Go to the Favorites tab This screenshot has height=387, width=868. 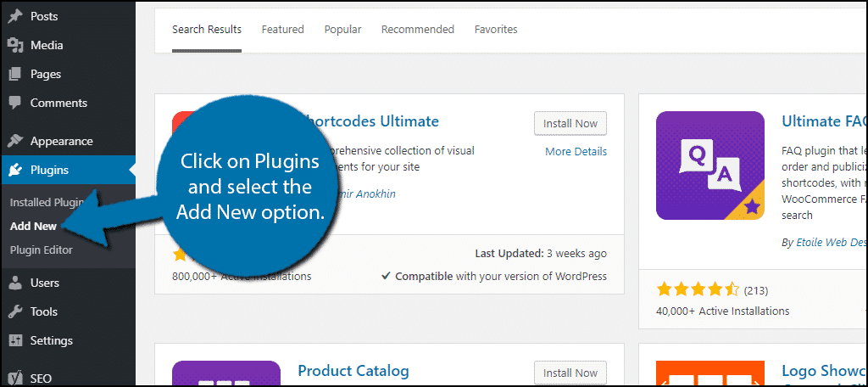(496, 30)
